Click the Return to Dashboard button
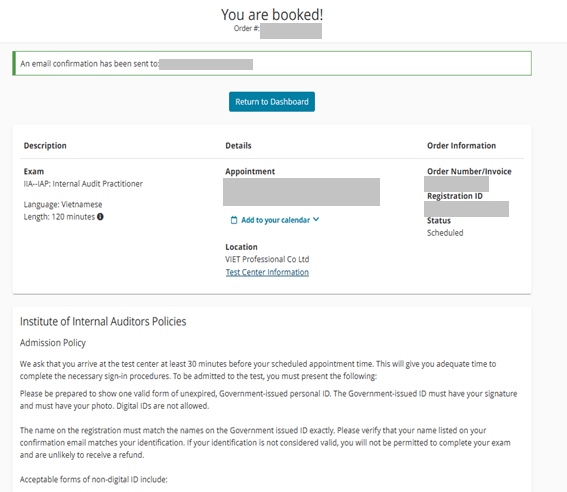Screen dimensions: 567x492 [x=272, y=102]
